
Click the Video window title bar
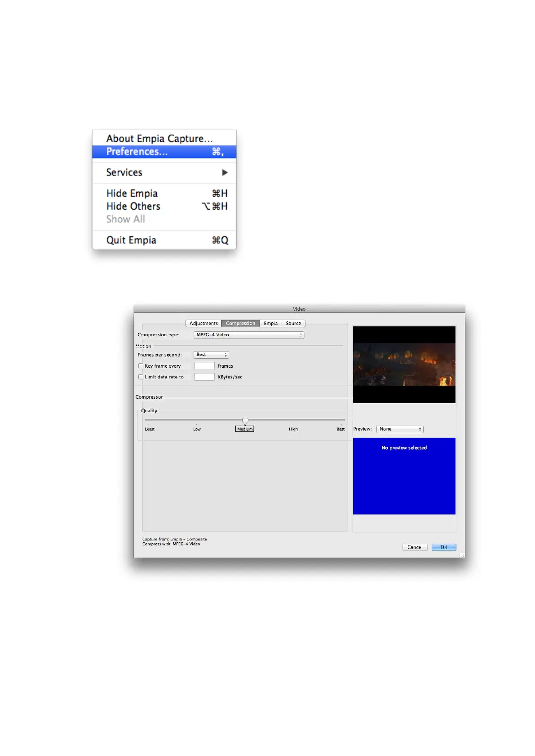[x=299, y=309]
